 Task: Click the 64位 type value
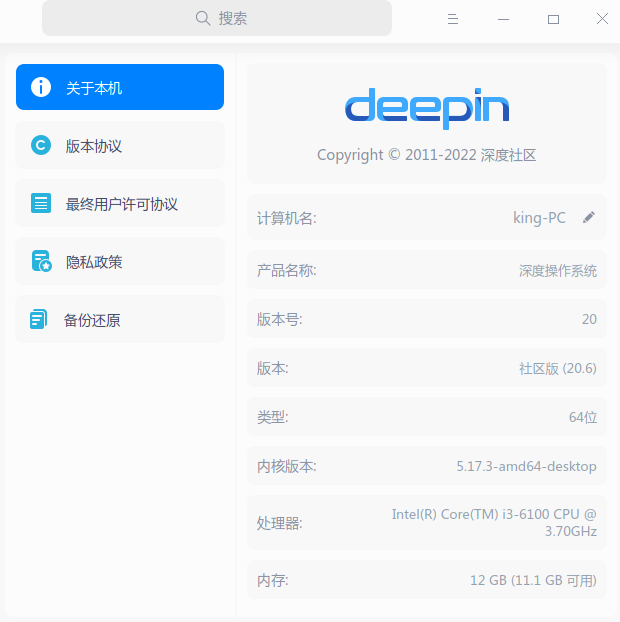[583, 417]
